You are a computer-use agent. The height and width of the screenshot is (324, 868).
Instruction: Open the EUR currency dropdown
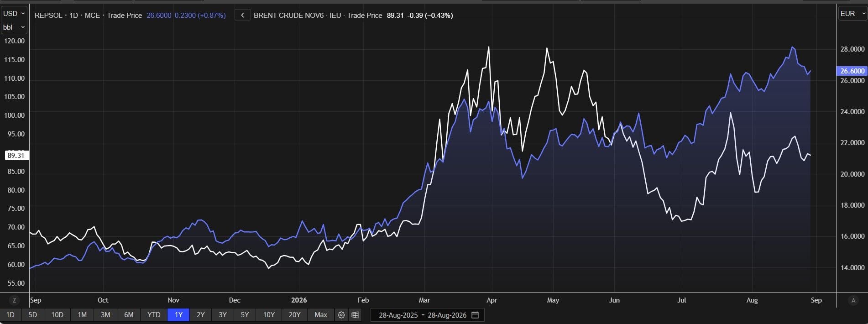click(852, 14)
